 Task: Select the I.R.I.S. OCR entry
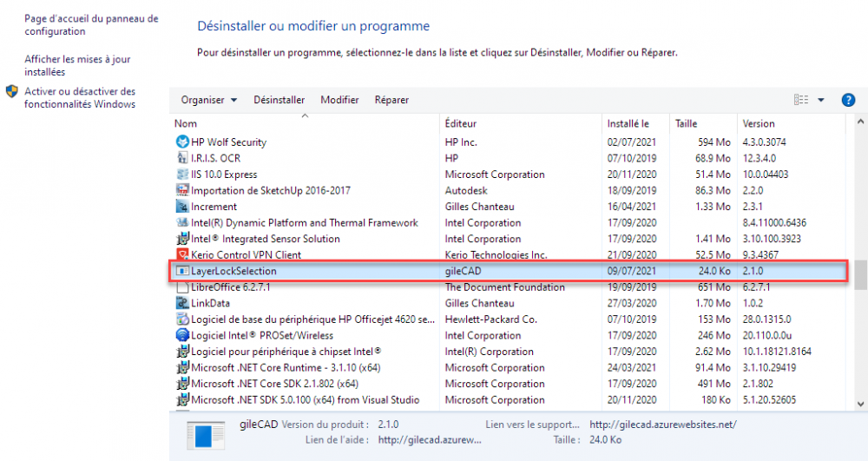pyautogui.click(x=216, y=158)
